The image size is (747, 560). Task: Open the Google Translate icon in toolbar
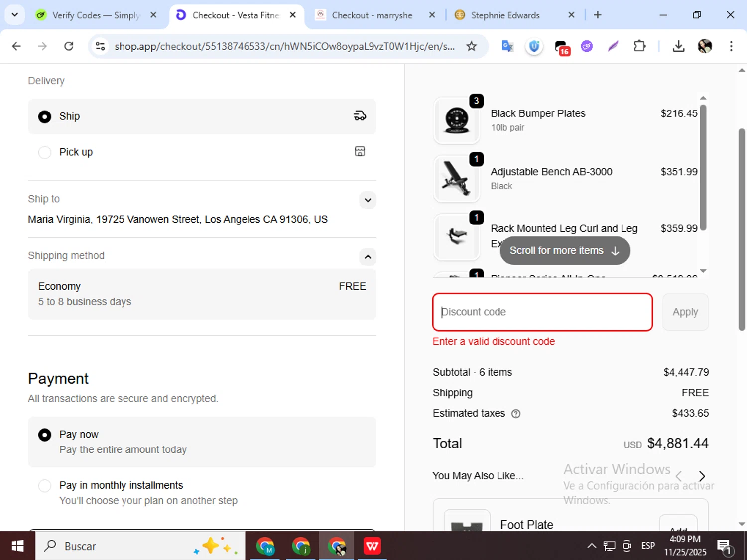pyautogui.click(x=507, y=46)
